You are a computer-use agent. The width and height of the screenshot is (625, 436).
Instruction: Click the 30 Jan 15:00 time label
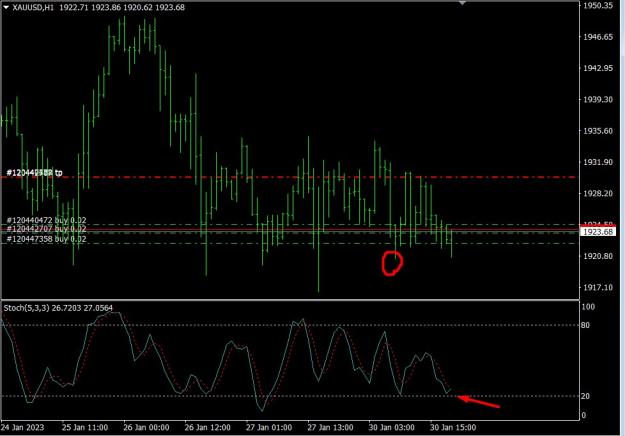453,428
